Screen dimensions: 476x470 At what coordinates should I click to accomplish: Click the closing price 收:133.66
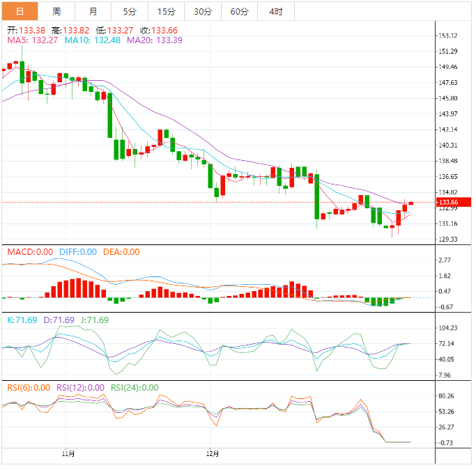[159, 31]
